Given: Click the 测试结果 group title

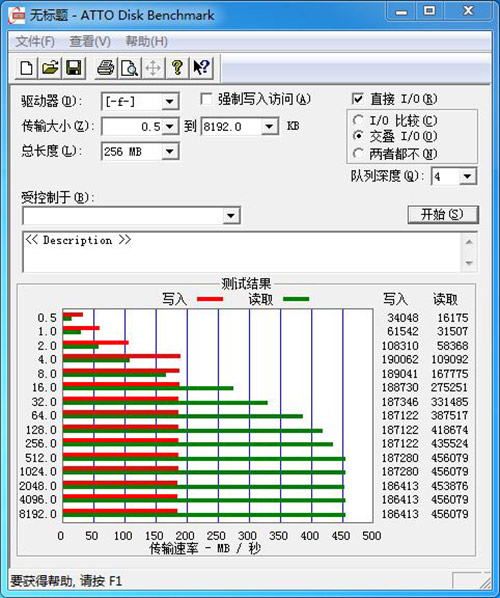Looking at the screenshot, I should [x=246, y=284].
